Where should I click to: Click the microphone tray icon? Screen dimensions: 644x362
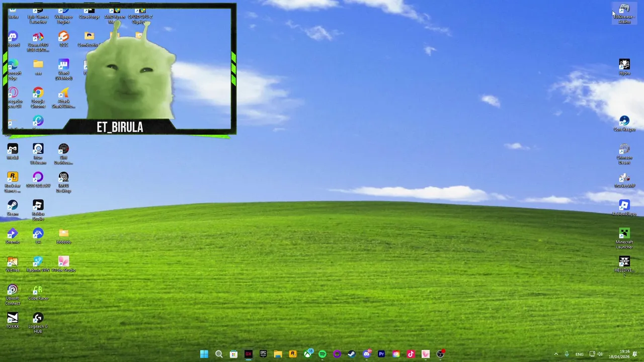[x=567, y=354]
